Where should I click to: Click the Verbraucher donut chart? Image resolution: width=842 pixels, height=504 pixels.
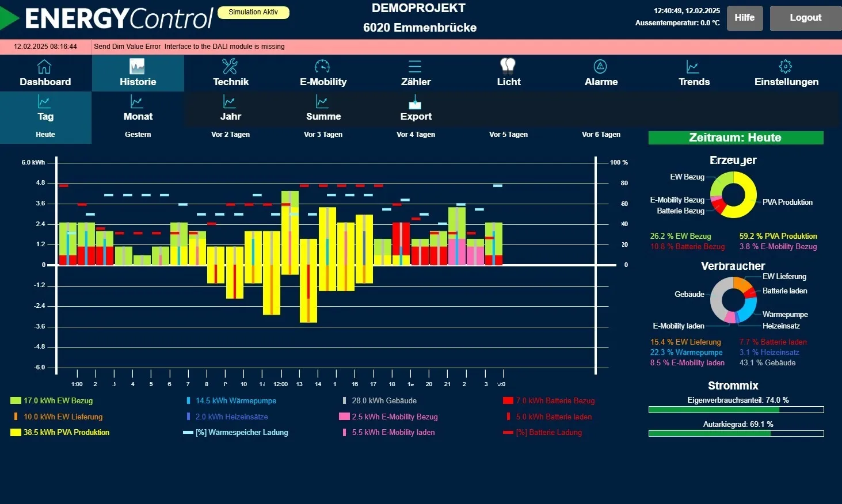(733, 300)
